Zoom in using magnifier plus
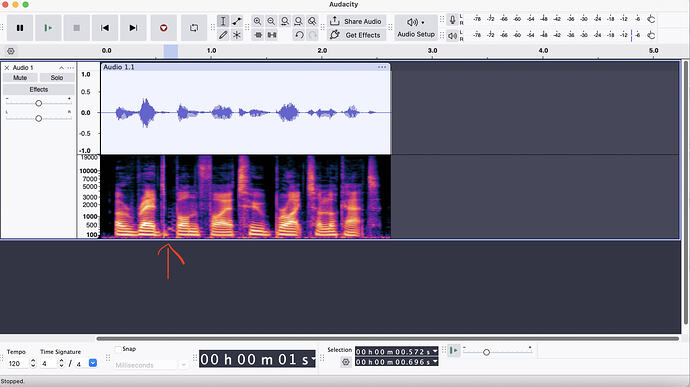This screenshot has height=387, width=690. tap(257, 21)
